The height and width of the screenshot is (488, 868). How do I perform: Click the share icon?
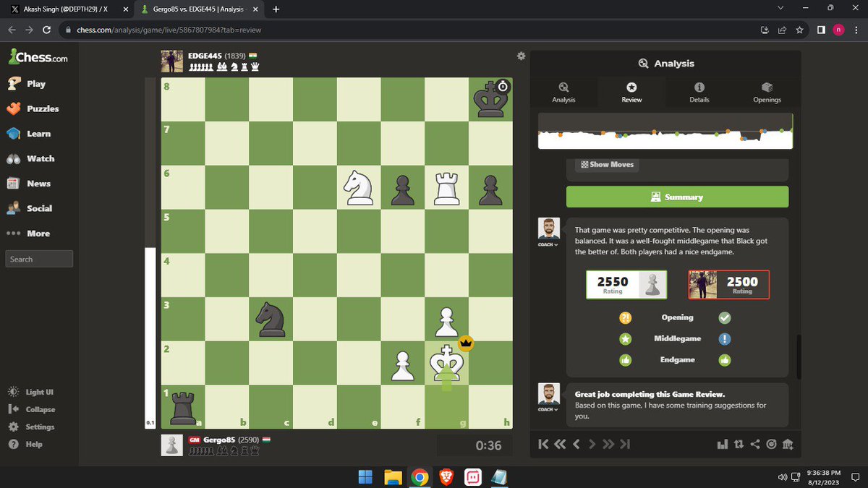click(755, 444)
